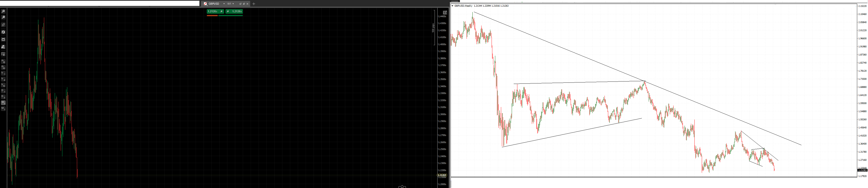Viewport: 868px width, 188px height.
Task: Zoom in on the GBPUSD chart
Action: 3,11
